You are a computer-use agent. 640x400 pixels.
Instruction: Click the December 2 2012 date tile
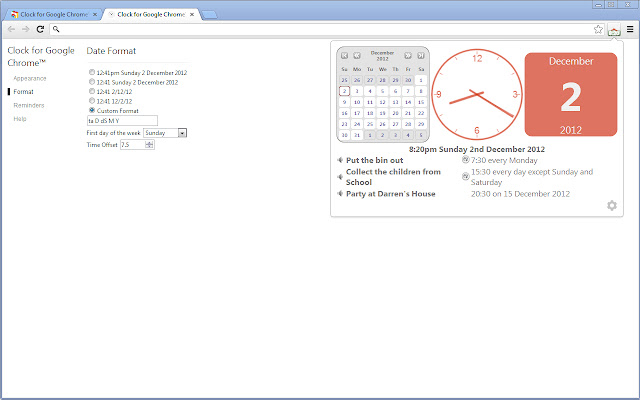pos(571,95)
